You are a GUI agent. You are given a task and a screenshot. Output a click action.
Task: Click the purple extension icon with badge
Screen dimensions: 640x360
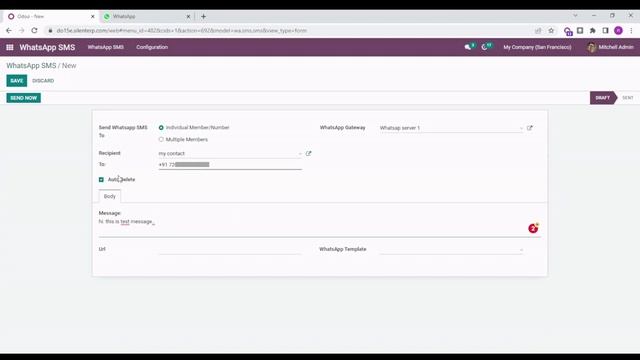pyautogui.click(x=567, y=31)
